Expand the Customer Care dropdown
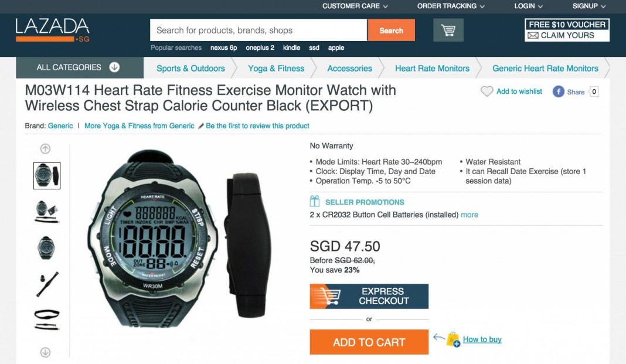Viewport: 626px width, 364px height. pyautogui.click(x=355, y=6)
